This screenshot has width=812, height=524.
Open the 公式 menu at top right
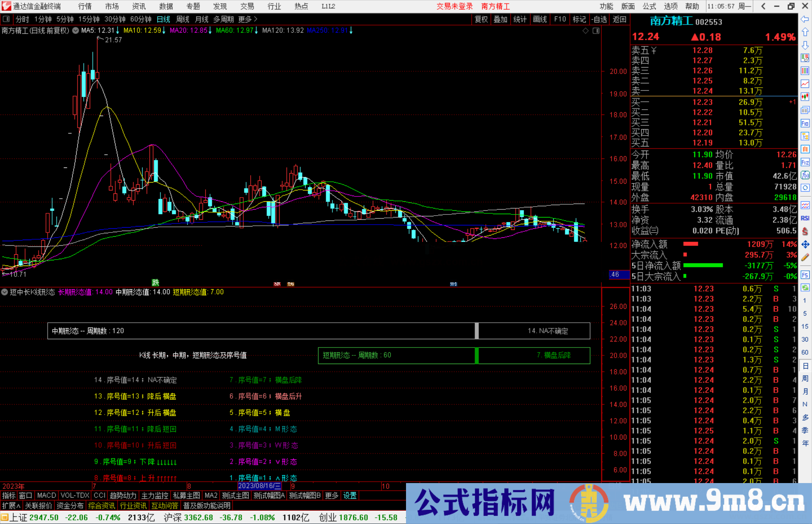(x=649, y=6)
